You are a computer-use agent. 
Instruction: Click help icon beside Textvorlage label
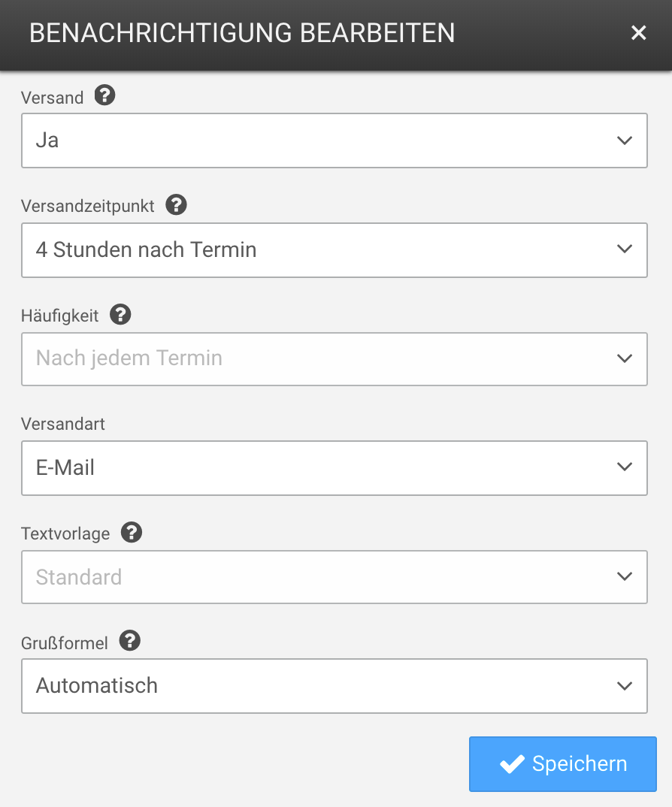click(132, 533)
